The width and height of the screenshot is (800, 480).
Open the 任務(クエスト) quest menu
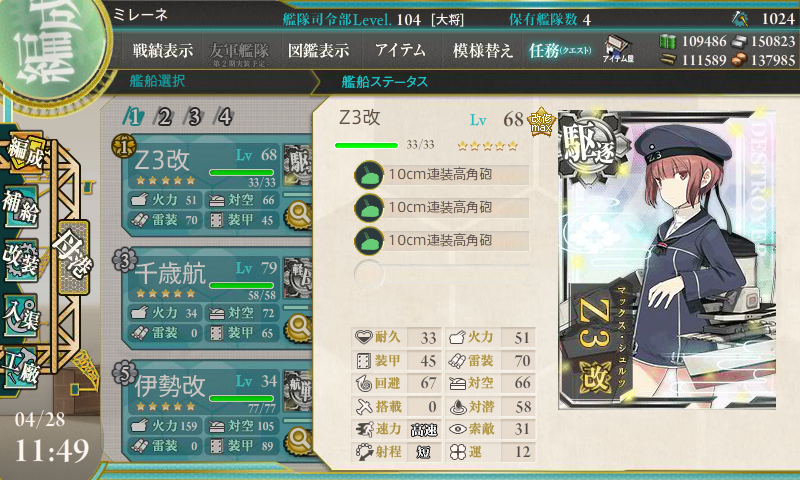[560, 50]
